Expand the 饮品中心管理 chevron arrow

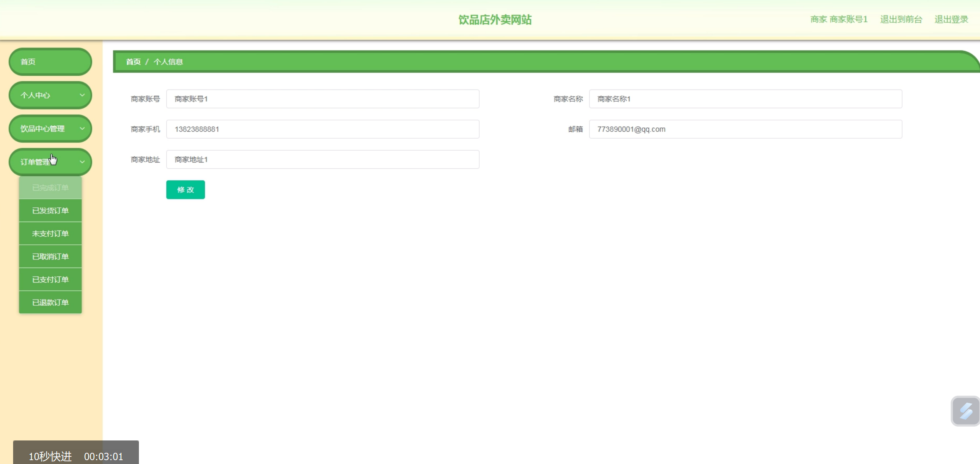click(x=82, y=129)
